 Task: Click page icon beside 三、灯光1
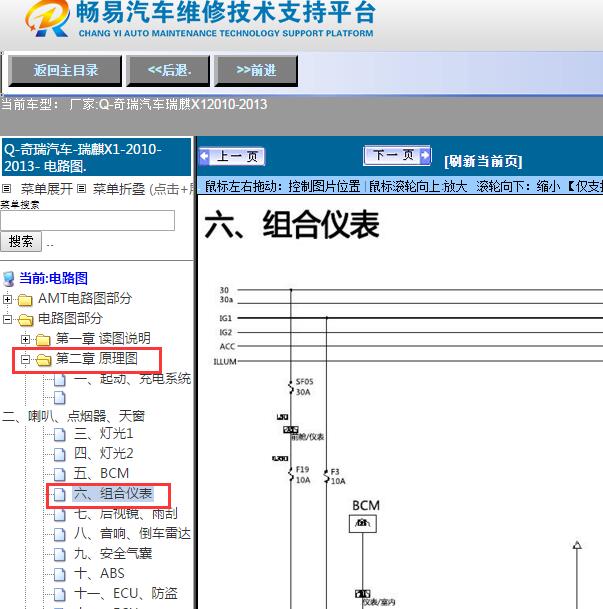pos(59,434)
